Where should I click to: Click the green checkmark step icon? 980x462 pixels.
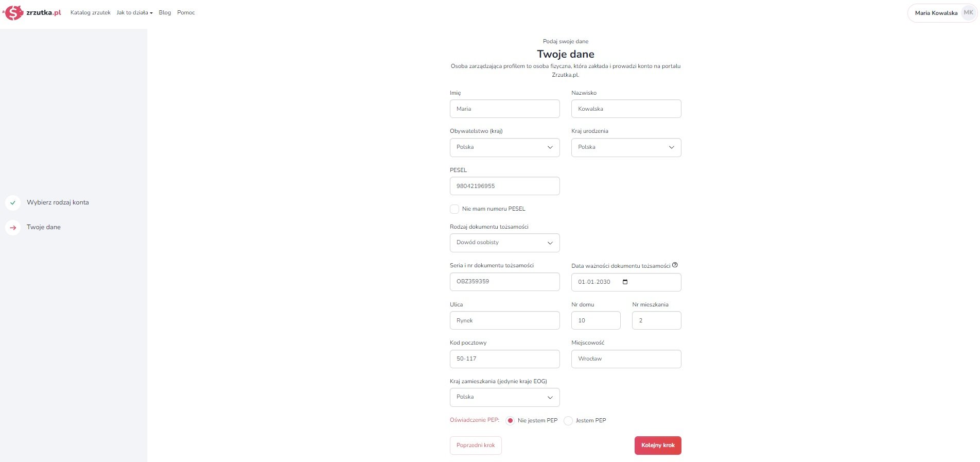coord(13,202)
